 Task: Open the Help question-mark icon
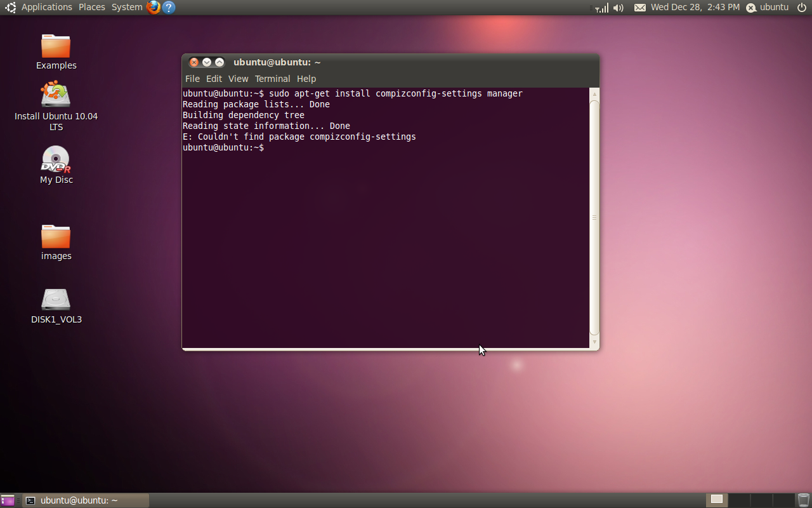click(168, 8)
